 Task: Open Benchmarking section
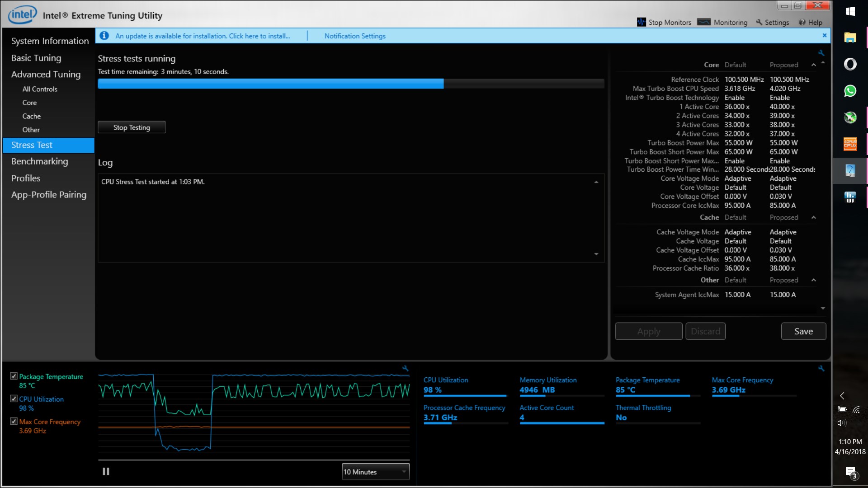39,161
